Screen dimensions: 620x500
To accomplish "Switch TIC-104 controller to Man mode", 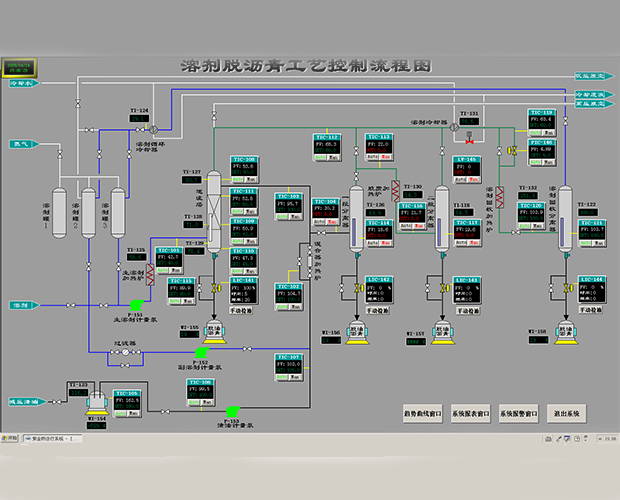I will coord(332,222).
